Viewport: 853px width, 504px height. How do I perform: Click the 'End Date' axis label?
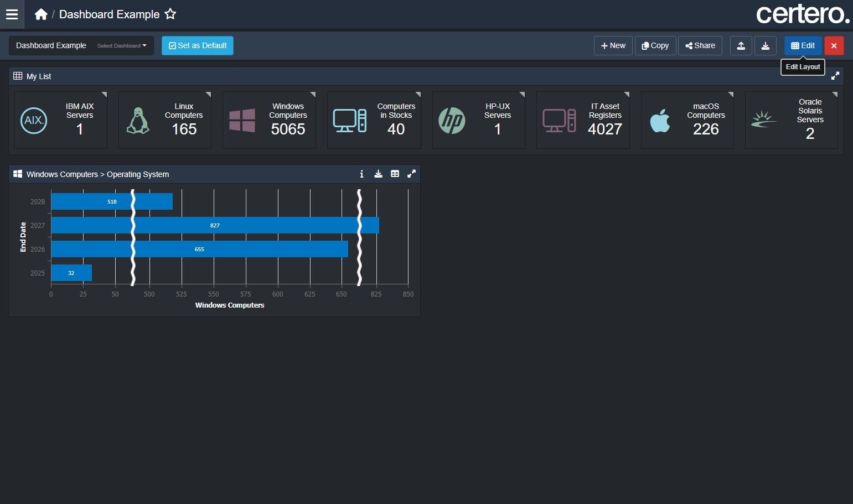(23, 237)
